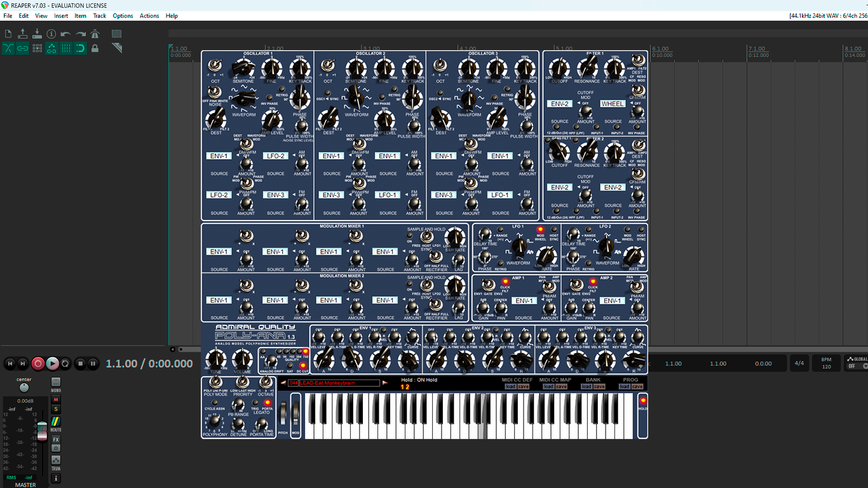Click the Stop transport button
Viewport: 868px width, 488px height.
click(x=80, y=363)
